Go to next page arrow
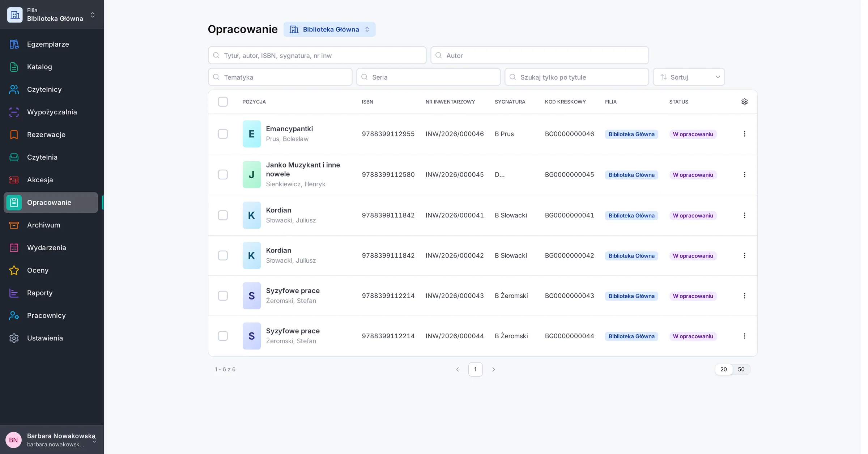 (x=493, y=369)
